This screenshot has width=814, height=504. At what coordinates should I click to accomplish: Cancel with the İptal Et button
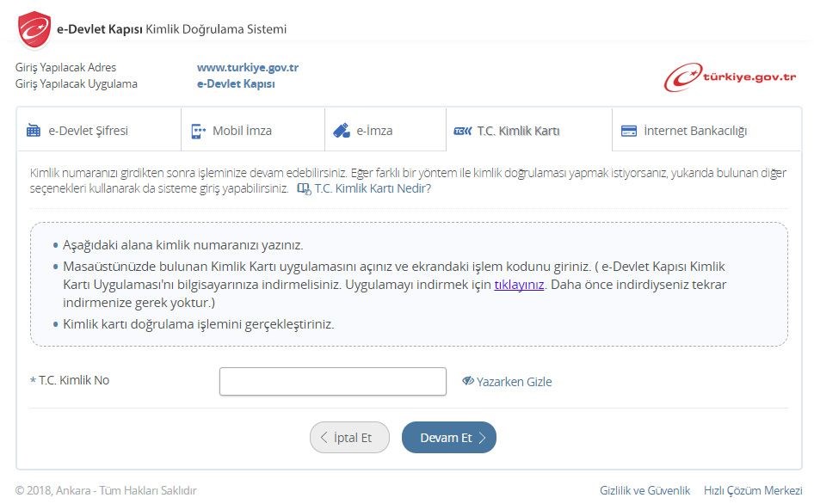349,438
